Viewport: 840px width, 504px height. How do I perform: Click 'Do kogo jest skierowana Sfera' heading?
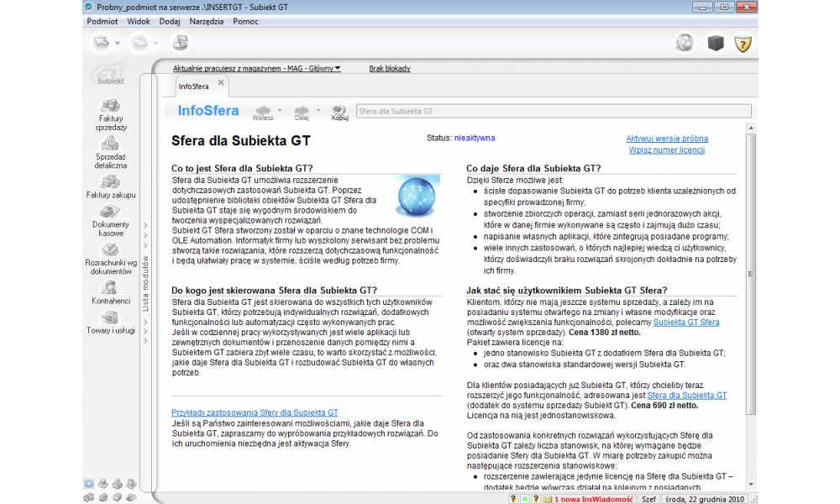pos(275,291)
